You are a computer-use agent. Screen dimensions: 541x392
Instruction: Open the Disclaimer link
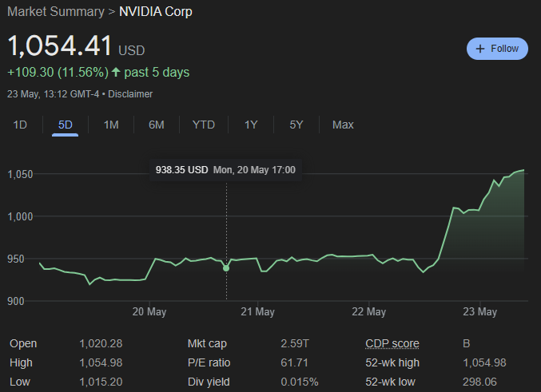coord(130,94)
